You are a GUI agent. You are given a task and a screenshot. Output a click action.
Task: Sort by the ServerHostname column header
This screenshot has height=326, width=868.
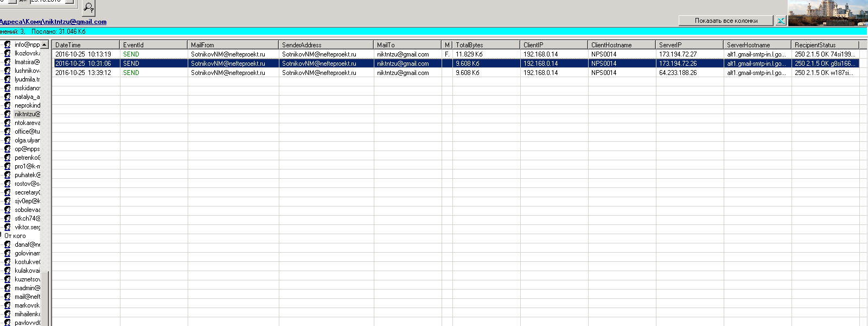click(x=757, y=45)
